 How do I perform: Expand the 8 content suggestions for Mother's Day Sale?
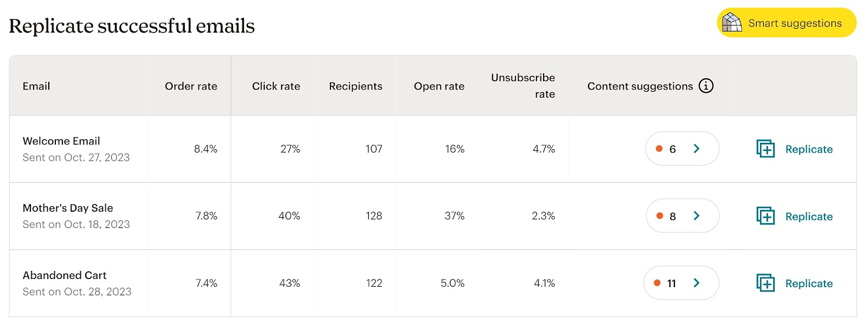coord(697,215)
